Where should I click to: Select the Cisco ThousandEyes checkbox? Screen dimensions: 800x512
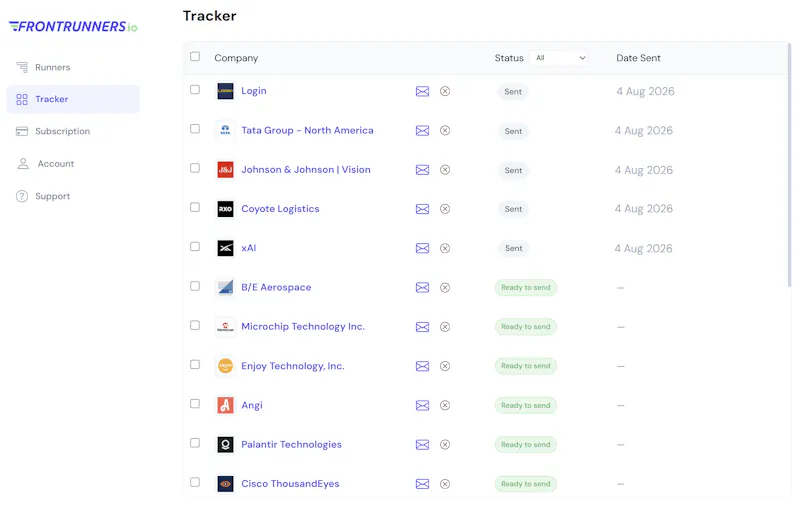[x=195, y=482]
